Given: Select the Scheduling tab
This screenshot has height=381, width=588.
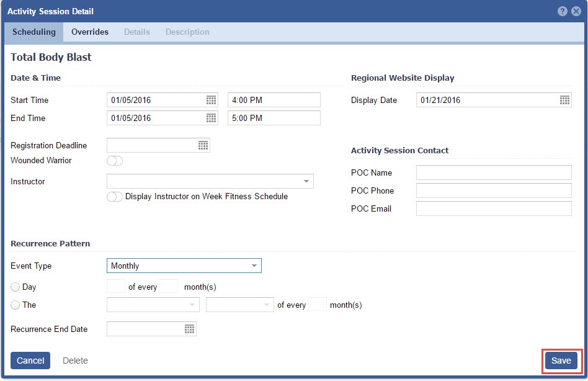Looking at the screenshot, I should pyautogui.click(x=33, y=32).
